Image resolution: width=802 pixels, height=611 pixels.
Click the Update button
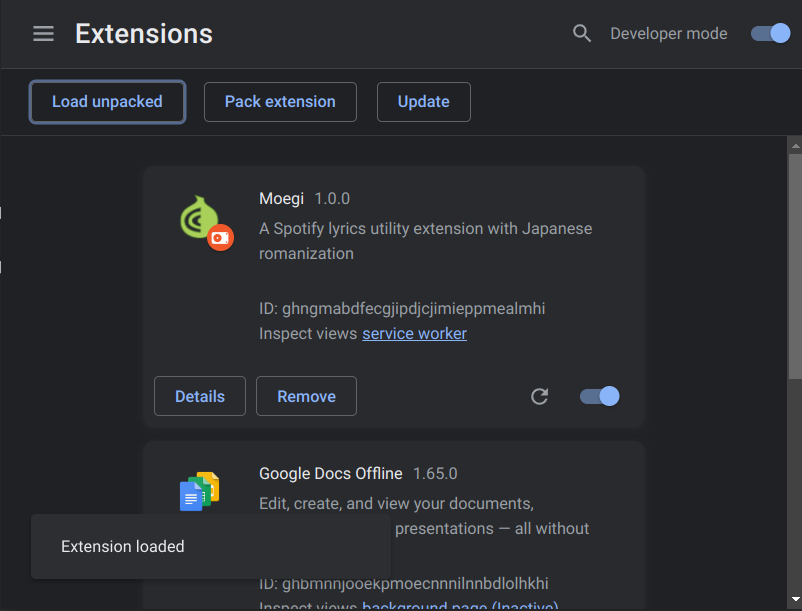point(424,102)
